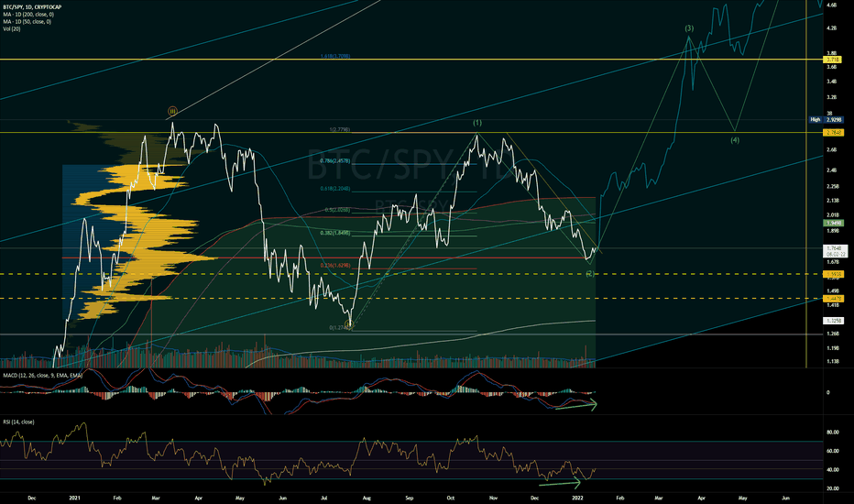Click the 0.236 Fibonacci retracement label

coord(335,266)
